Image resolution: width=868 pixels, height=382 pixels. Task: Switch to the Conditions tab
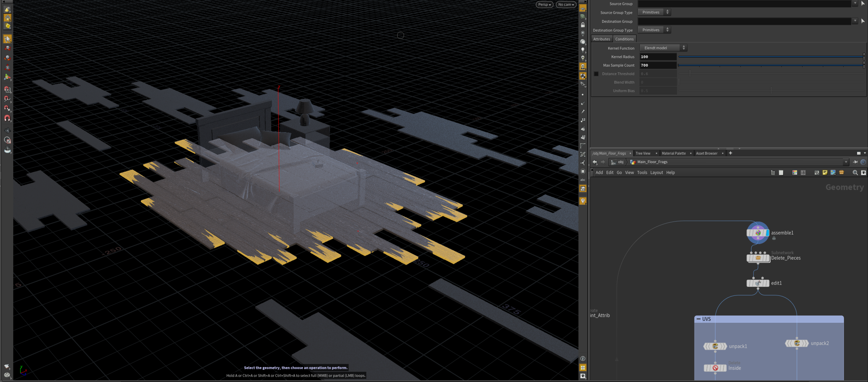click(624, 39)
